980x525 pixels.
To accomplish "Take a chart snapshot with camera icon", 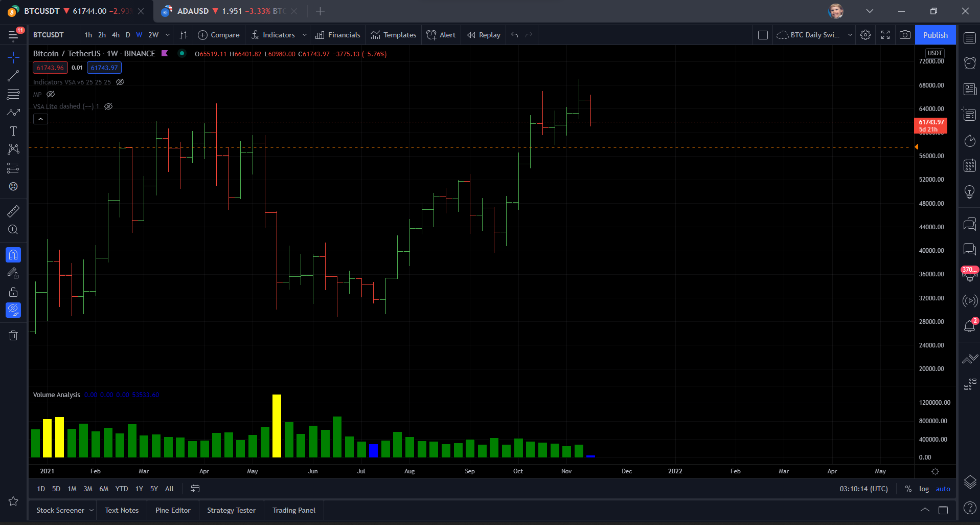I will [905, 35].
